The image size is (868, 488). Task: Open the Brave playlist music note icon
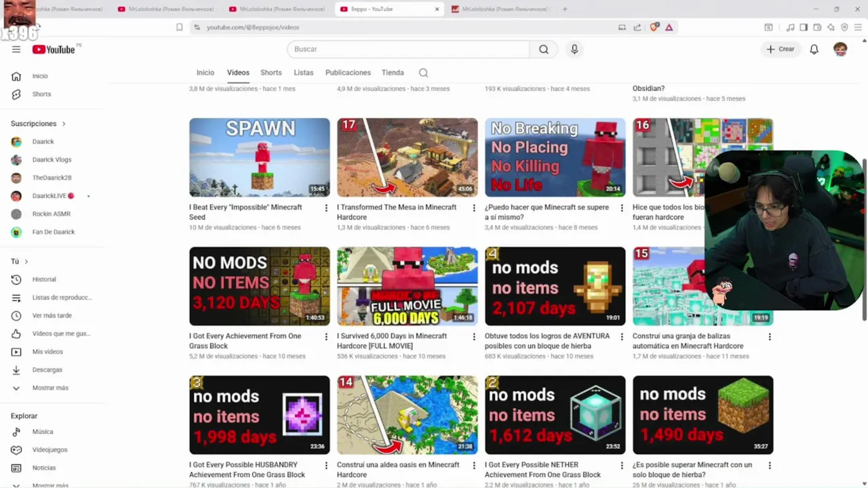pos(790,27)
